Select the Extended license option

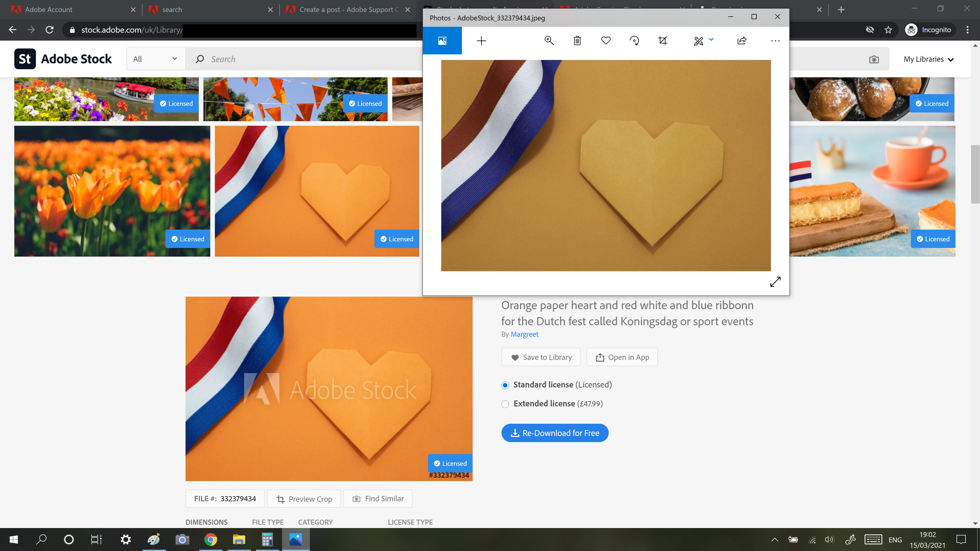[505, 404]
